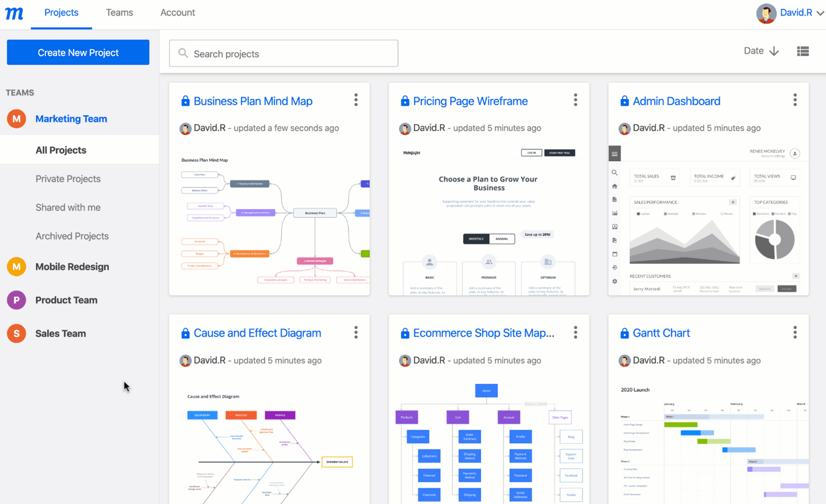
Task: Select Archived Projects in the sidebar
Action: point(72,236)
